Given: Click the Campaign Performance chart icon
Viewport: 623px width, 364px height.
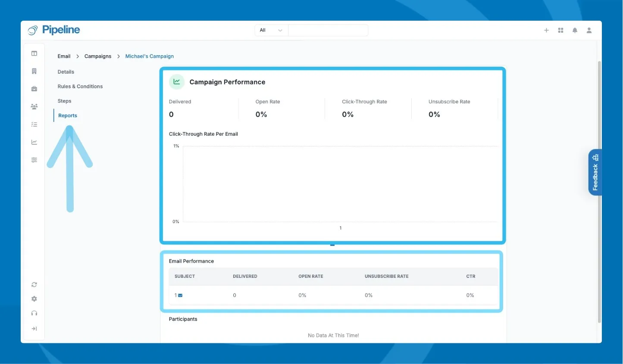Looking at the screenshot, I should pos(177,81).
